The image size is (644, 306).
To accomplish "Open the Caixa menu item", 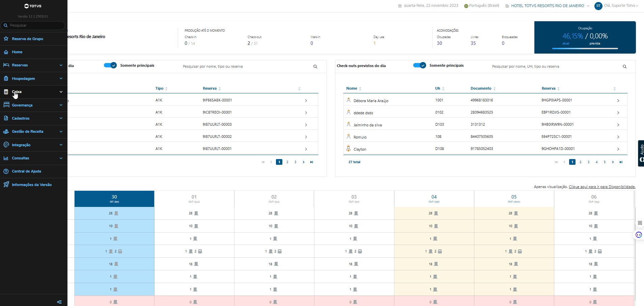I will point(17,92).
